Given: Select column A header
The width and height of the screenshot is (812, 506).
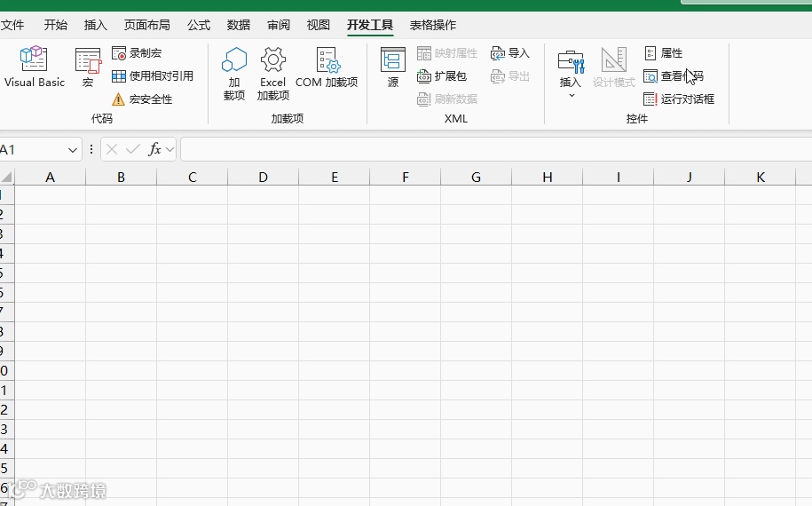Looking at the screenshot, I should pyautogui.click(x=50, y=178).
